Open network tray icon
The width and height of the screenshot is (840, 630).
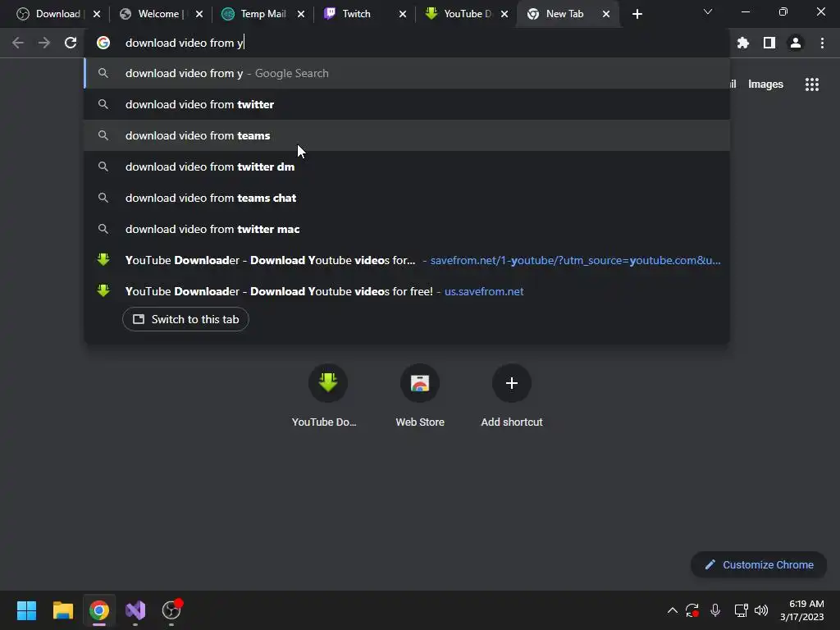741,610
